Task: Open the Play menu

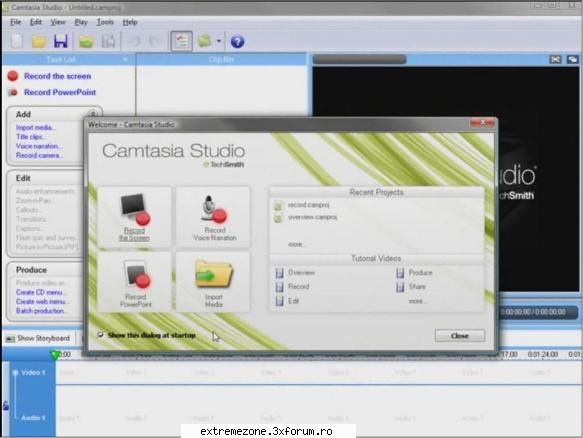Action: (81, 22)
